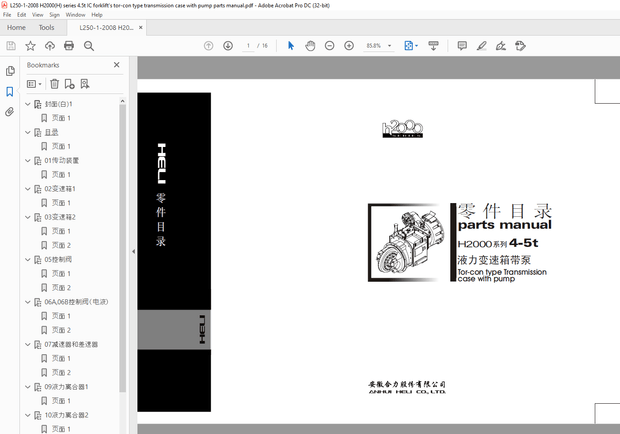Click the page number input field
Image resolution: width=620 pixels, height=434 pixels.
248,46
